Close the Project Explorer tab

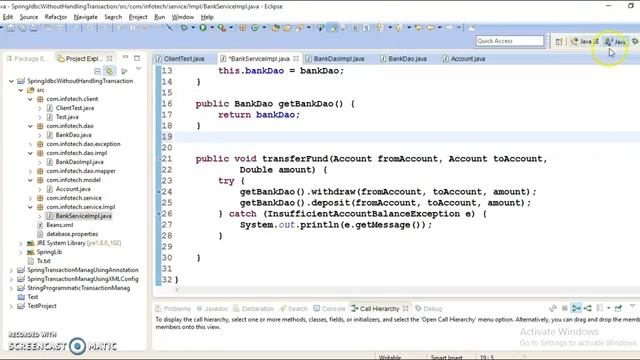point(109,58)
